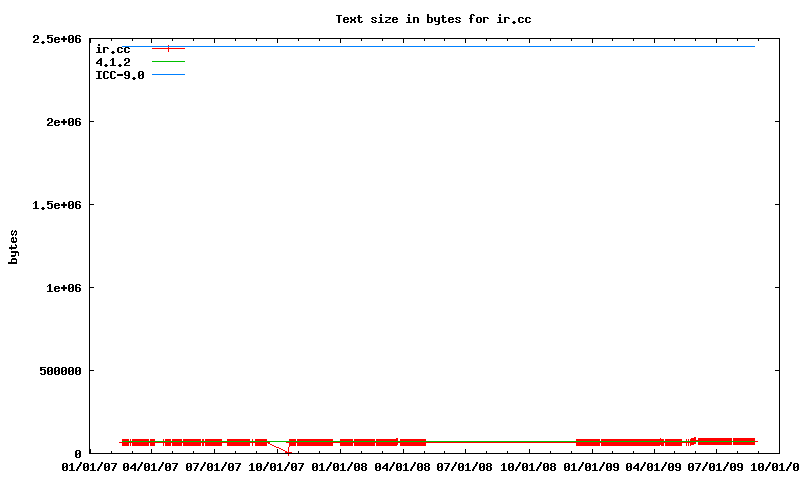The height and width of the screenshot is (480, 800).
Task: Select the 10/01/07 x-axis date label
Action: coord(276,466)
